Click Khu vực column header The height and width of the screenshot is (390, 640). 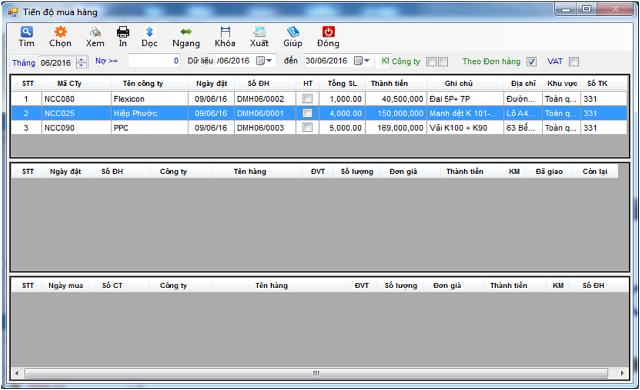click(x=562, y=84)
